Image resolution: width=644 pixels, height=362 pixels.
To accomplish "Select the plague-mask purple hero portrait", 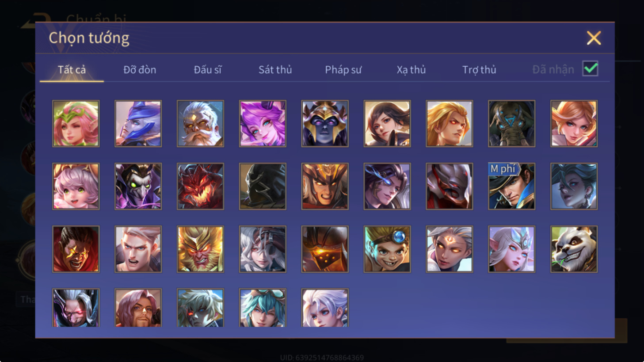I will pos(138,186).
